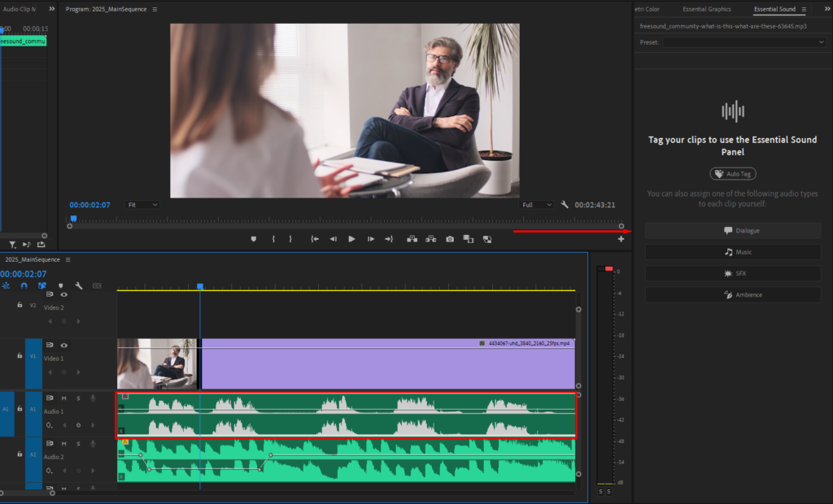Image resolution: width=833 pixels, height=504 pixels.
Task: Step back one frame
Action: 333,239
